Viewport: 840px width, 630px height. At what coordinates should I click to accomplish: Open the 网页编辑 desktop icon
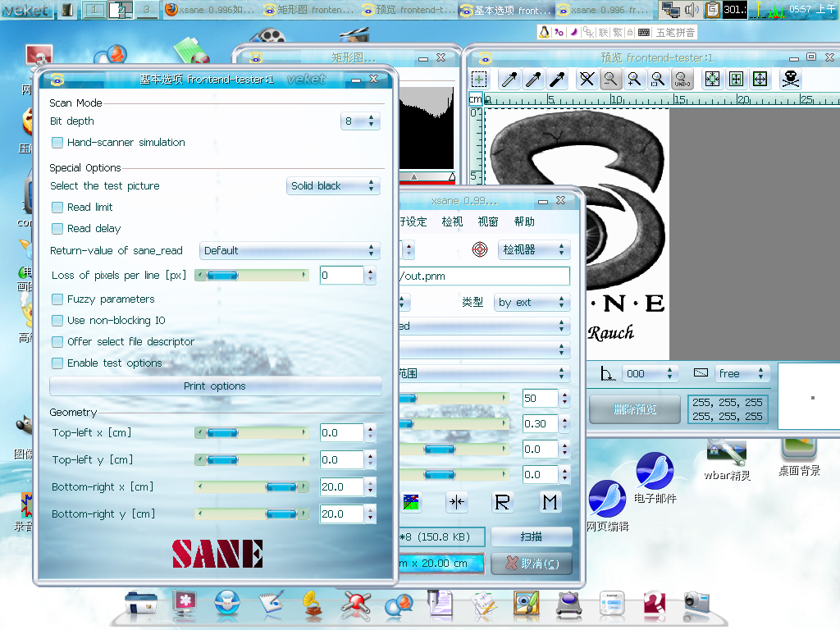[608, 506]
